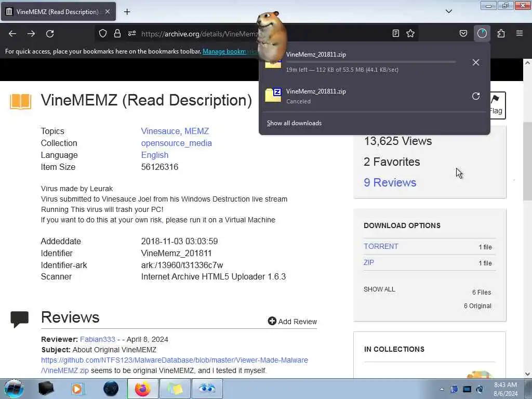Cancel the in-progress VineMemz_201811.zip download
The width and height of the screenshot is (532, 399).
476,62
